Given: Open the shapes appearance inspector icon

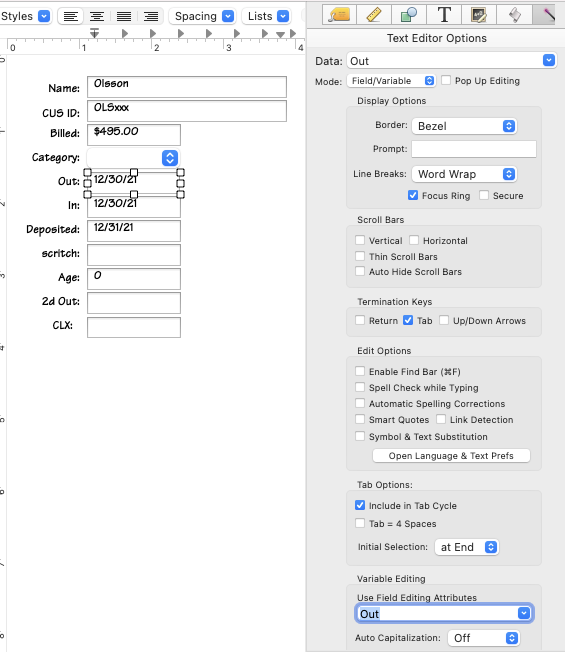Looking at the screenshot, I should coord(409,15).
